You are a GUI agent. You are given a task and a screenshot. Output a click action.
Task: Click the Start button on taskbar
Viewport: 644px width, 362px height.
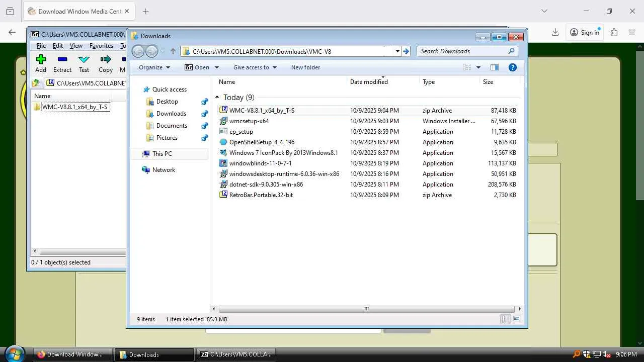pyautogui.click(x=14, y=354)
